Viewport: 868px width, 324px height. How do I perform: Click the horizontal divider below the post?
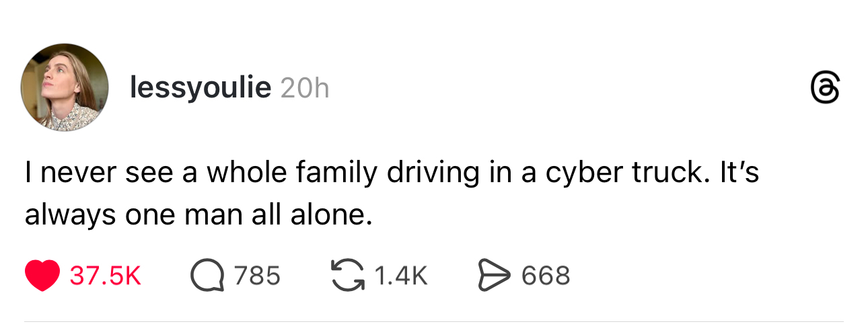433,321
